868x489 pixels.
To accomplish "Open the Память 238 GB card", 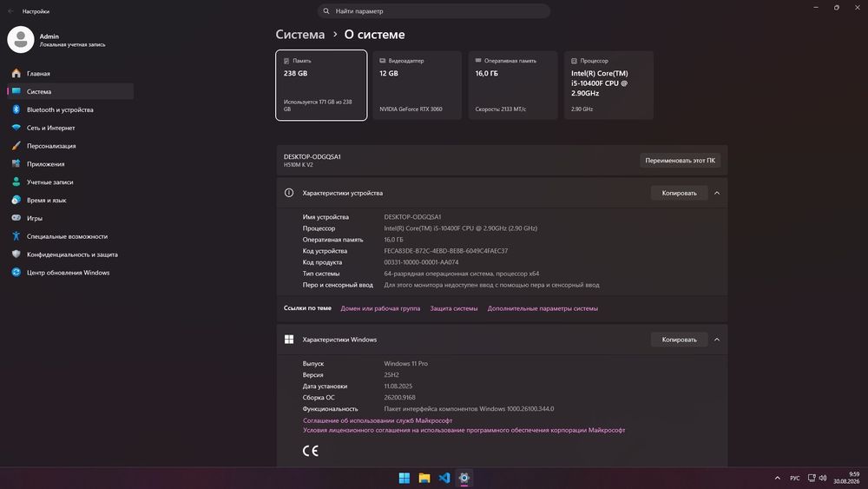I will pyautogui.click(x=321, y=85).
